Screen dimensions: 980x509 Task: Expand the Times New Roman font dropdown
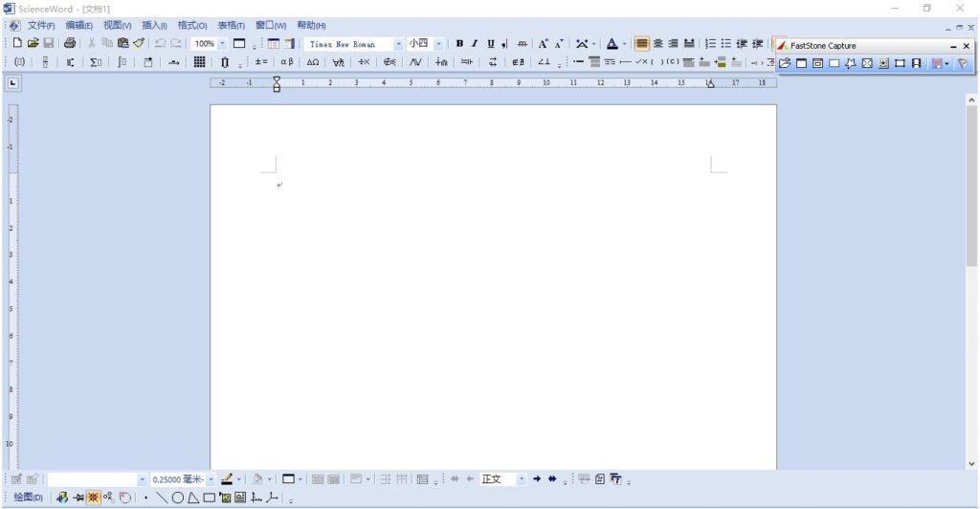(399, 44)
